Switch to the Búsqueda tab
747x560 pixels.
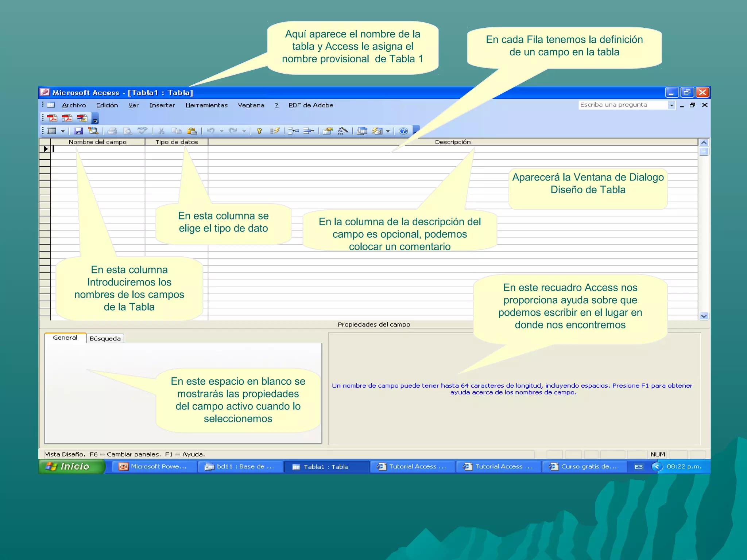105,338
